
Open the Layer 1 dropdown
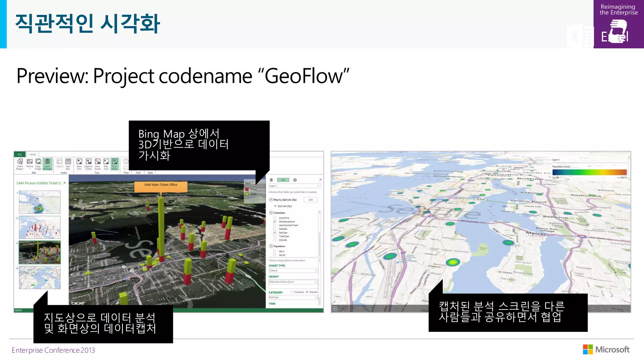click(x=294, y=186)
